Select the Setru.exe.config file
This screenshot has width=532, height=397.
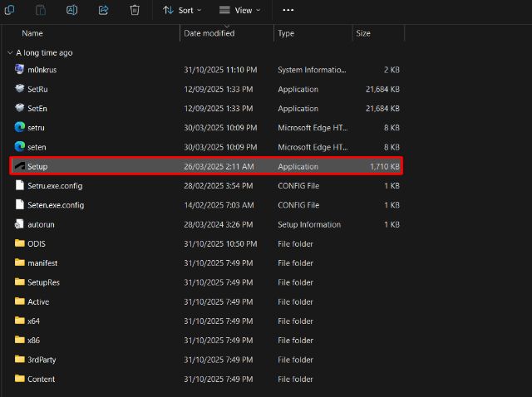pyautogui.click(x=55, y=185)
